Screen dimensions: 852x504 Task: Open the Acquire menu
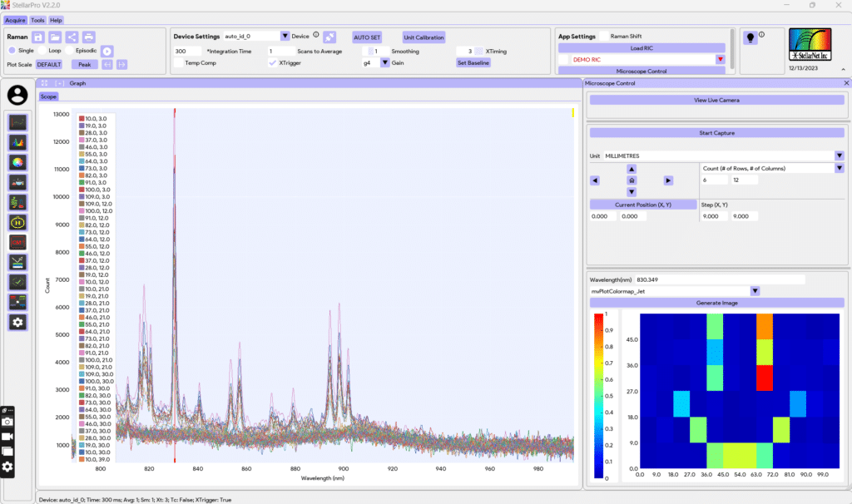pos(15,20)
